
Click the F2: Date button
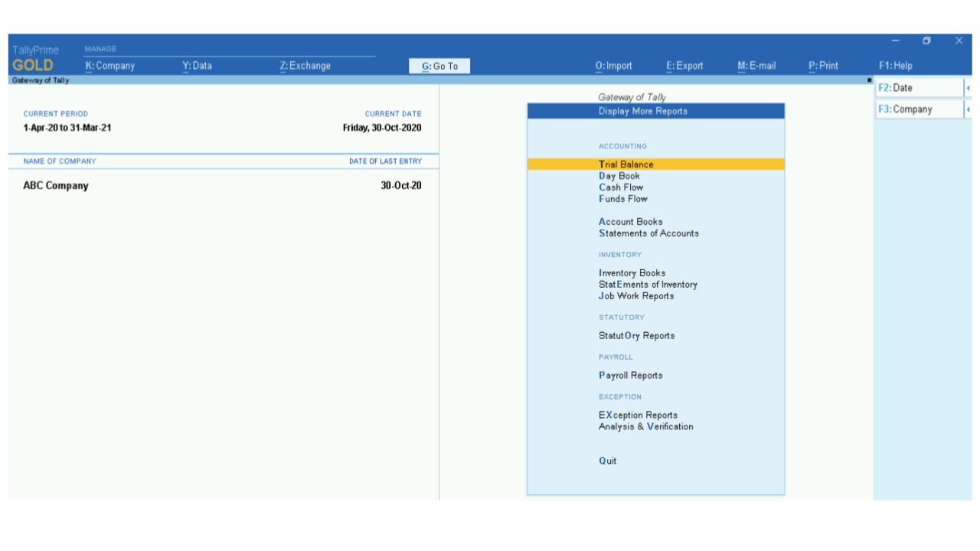pos(919,88)
